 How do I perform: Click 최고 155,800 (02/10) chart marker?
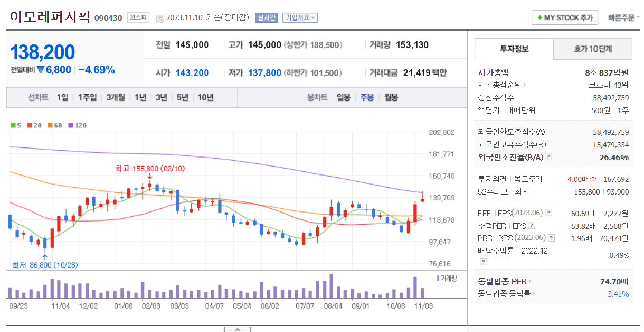pos(150,169)
